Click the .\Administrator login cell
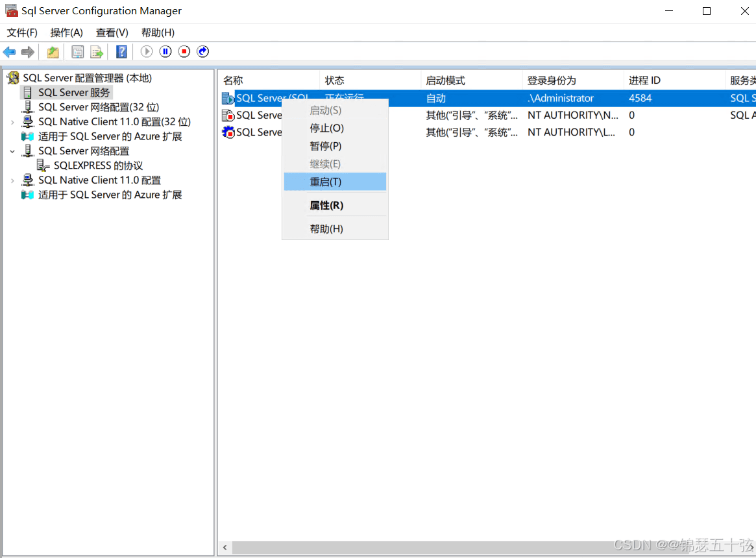Viewport: 756px width, 558px height. point(561,99)
